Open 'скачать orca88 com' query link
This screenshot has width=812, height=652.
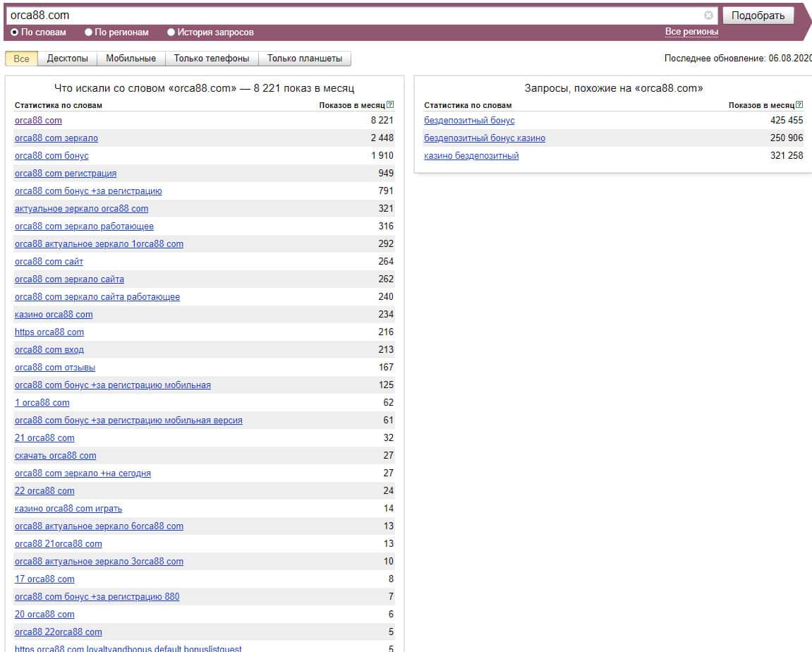(55, 456)
